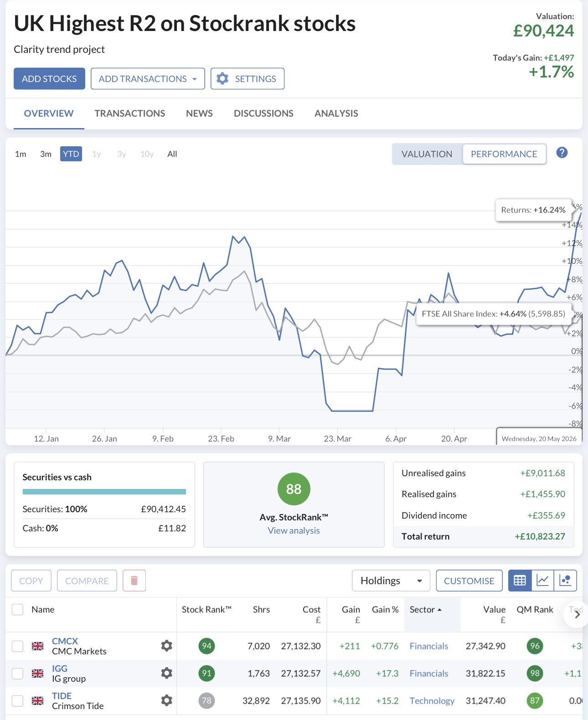Click Technology sector link for TIDE
The width and height of the screenshot is (588, 720).
point(432,700)
